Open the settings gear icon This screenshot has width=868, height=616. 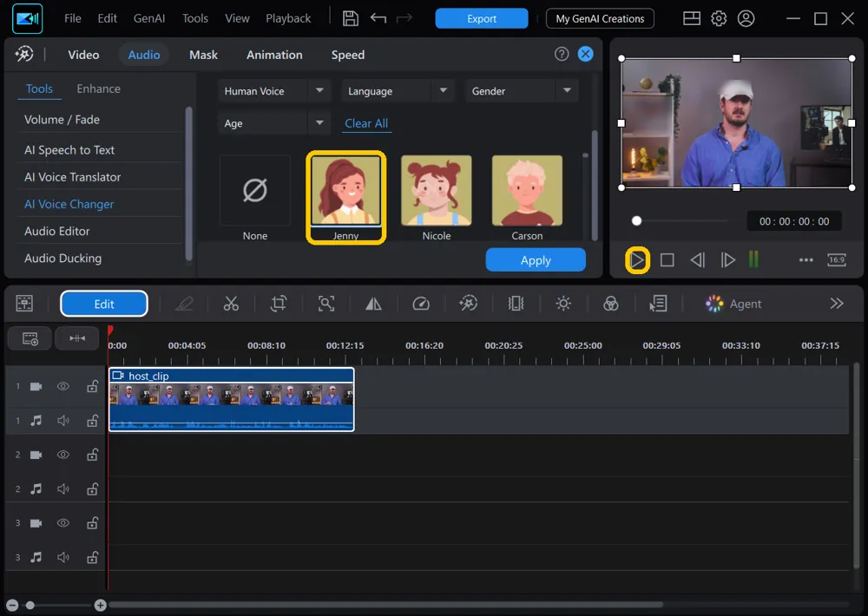coord(719,18)
